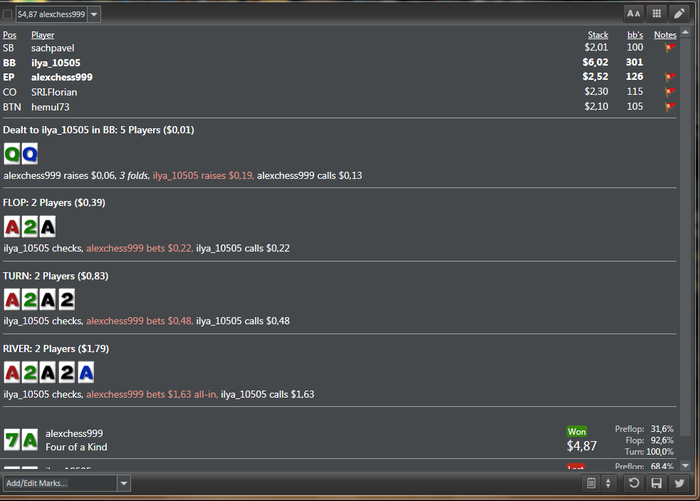Click the clipboard copy icon
The width and height of the screenshot is (700, 501).
click(591, 483)
